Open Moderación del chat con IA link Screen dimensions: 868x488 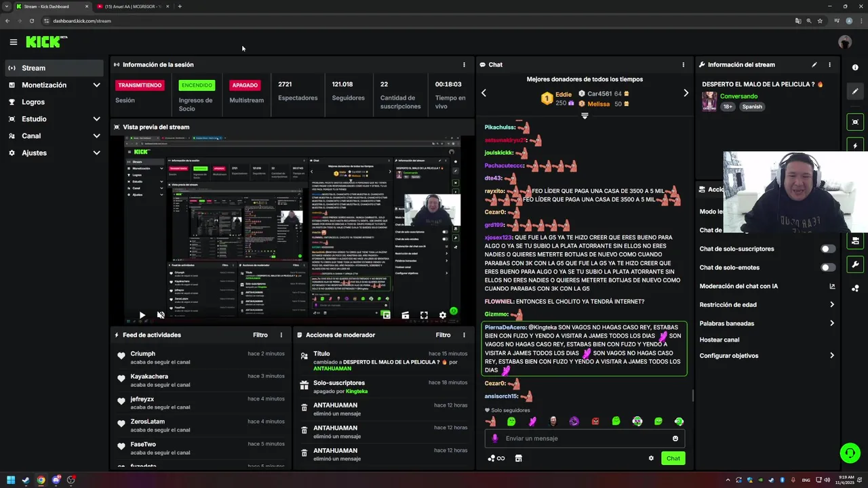tap(767, 286)
